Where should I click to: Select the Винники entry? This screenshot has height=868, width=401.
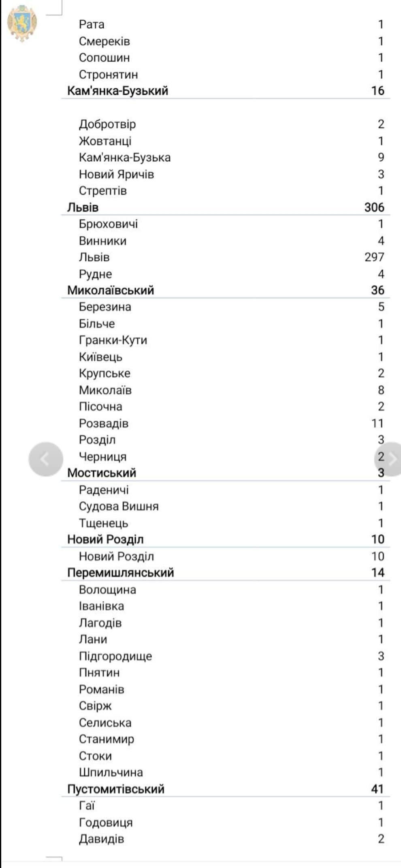(102, 241)
